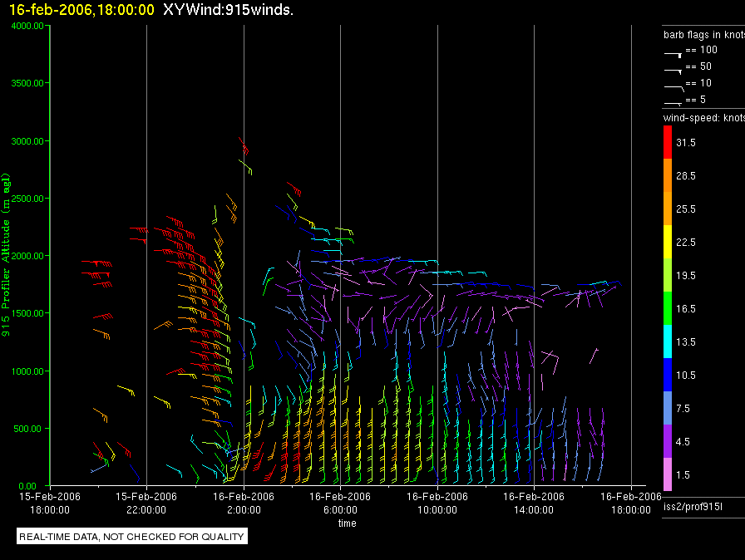The image size is (745, 560).
Task: Click the '1000.00' altitude axis label
Action: coord(27,371)
